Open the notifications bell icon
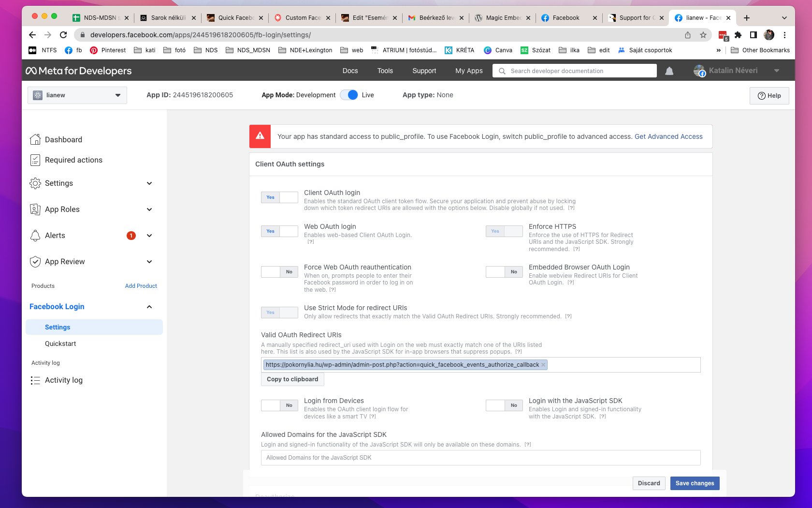The height and width of the screenshot is (508, 812). [x=669, y=71]
